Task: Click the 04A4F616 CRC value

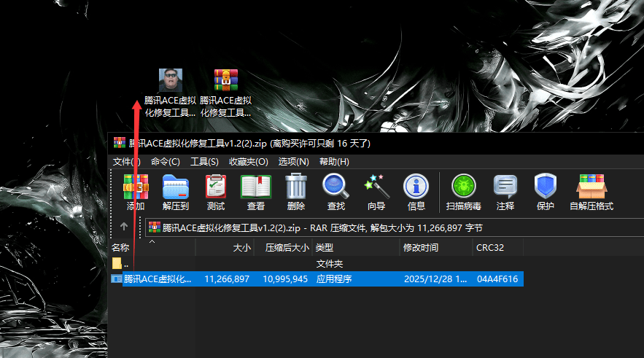Action: pyautogui.click(x=497, y=279)
